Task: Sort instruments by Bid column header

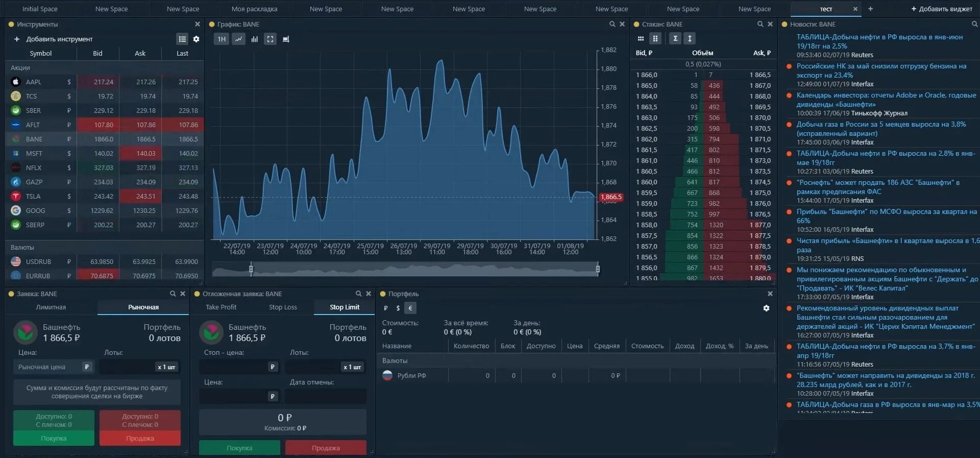Action: pos(97,53)
